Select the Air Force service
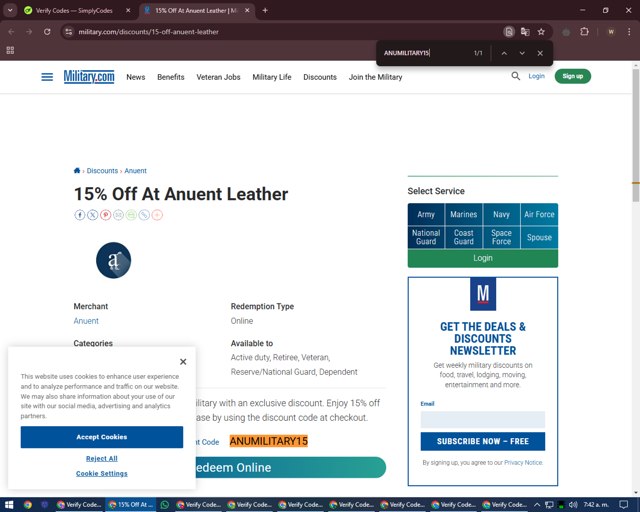The height and width of the screenshot is (512, 640). tap(539, 214)
